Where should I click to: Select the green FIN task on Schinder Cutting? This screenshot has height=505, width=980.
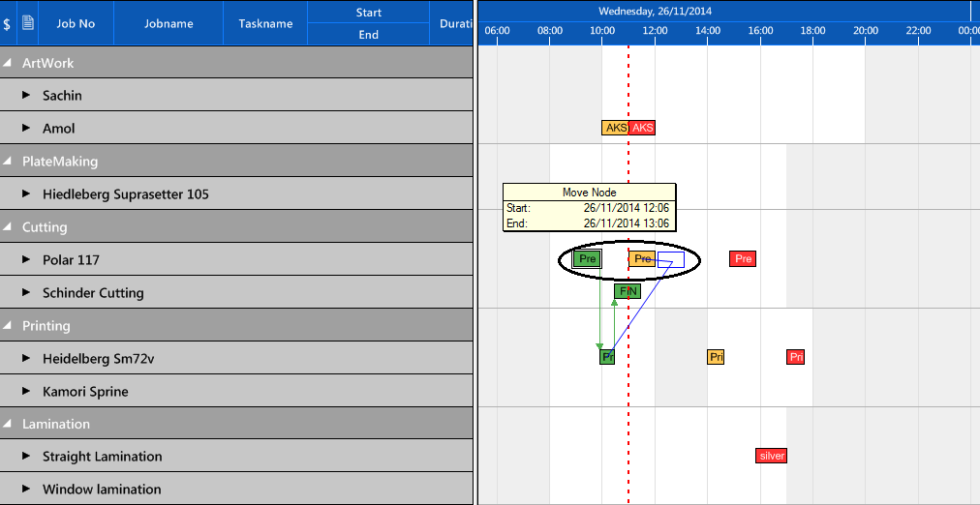[628, 291]
